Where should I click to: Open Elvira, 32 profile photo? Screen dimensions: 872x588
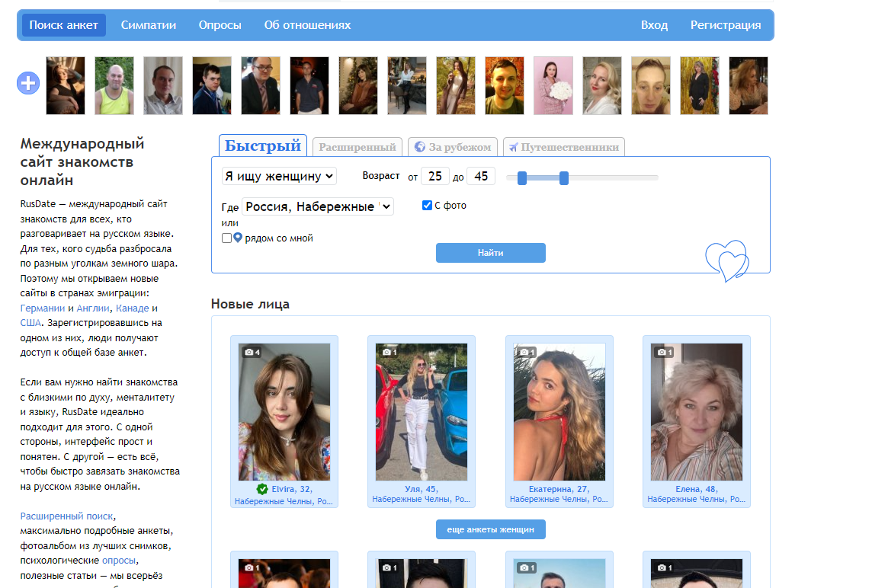[x=284, y=412]
